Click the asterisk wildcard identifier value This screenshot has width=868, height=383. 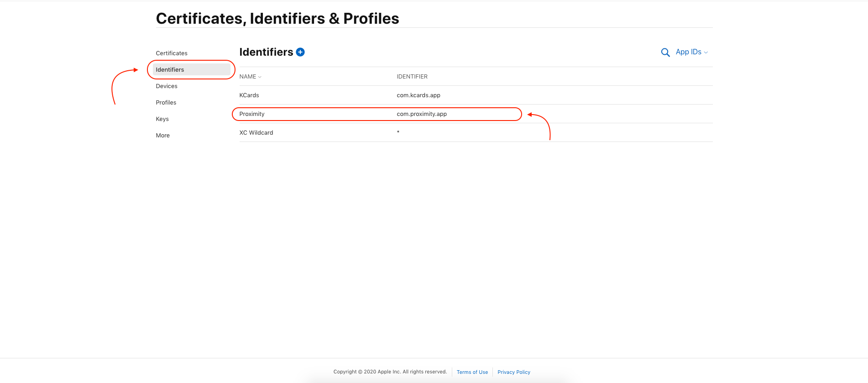pyautogui.click(x=398, y=132)
